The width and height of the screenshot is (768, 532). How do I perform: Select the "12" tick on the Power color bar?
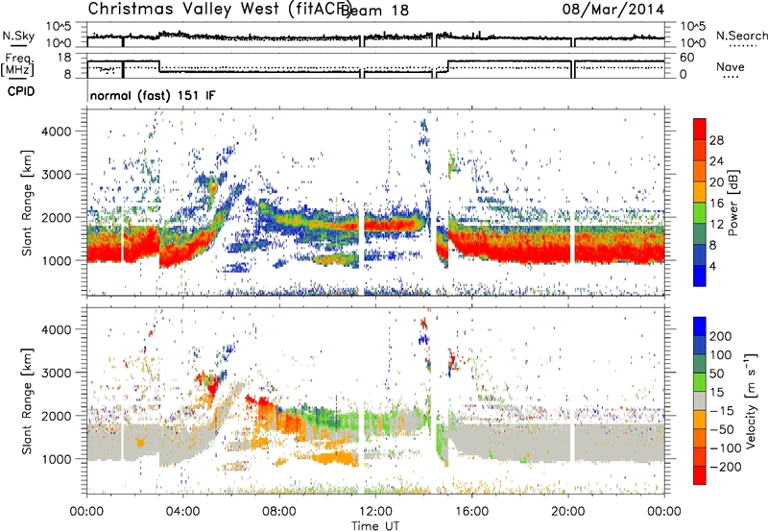716,225
